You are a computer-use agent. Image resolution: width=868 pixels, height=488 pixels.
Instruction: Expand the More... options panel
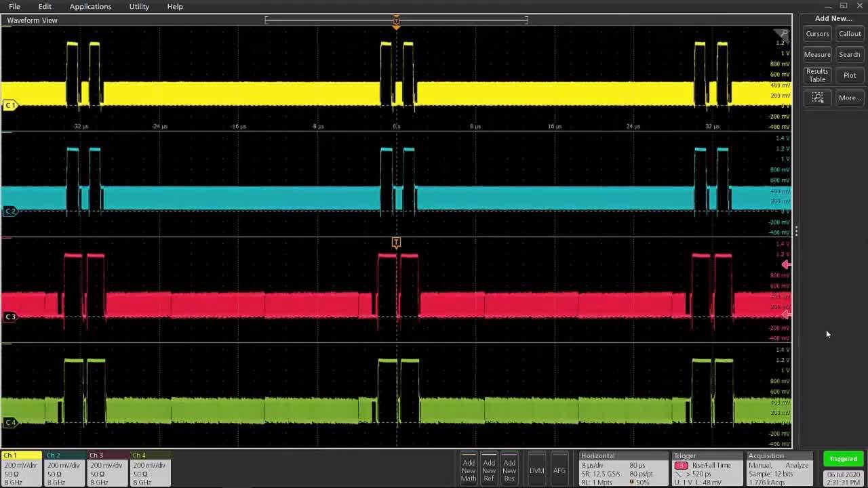coord(849,98)
